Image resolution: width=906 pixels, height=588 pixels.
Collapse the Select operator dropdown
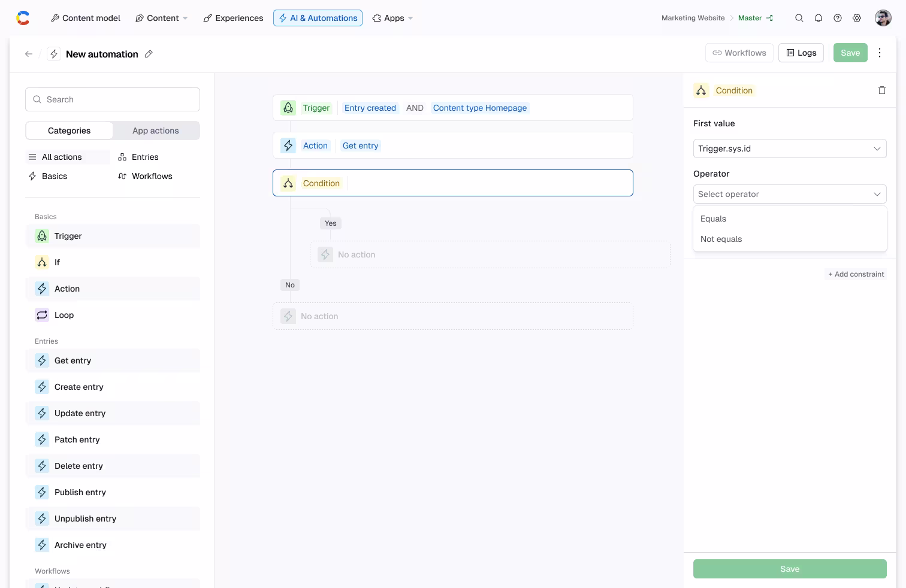coord(790,194)
